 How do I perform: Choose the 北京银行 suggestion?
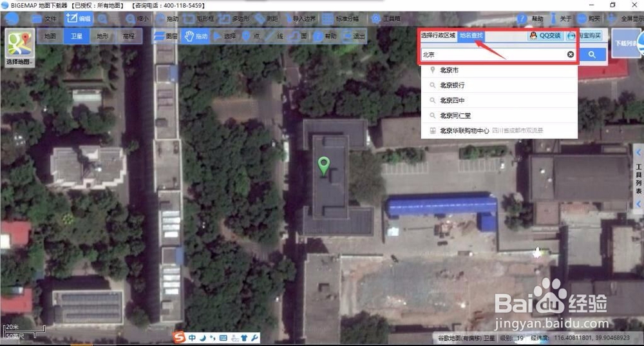coord(499,86)
